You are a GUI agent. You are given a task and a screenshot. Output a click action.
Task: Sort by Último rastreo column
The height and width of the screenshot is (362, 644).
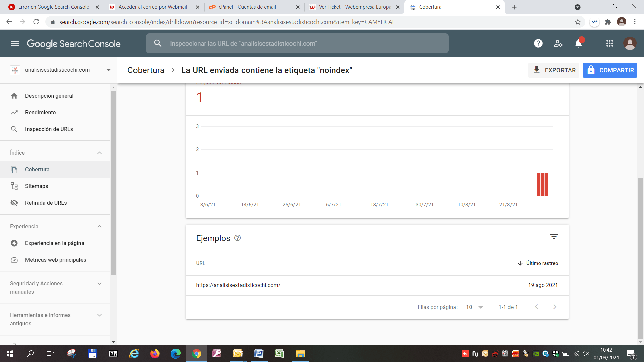(538, 263)
